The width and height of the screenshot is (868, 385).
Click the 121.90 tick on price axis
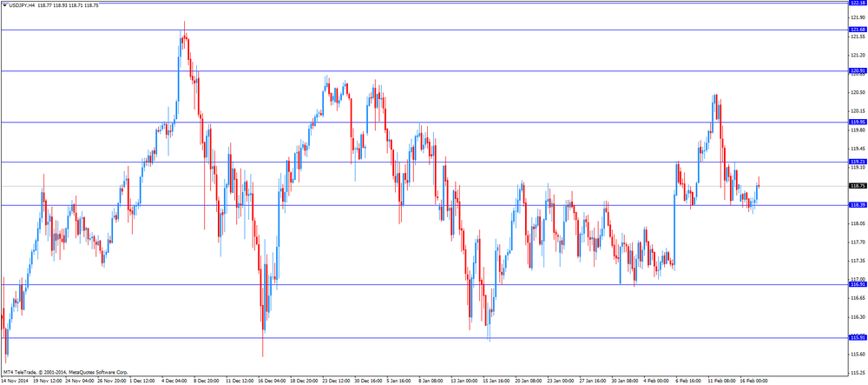coord(858,17)
